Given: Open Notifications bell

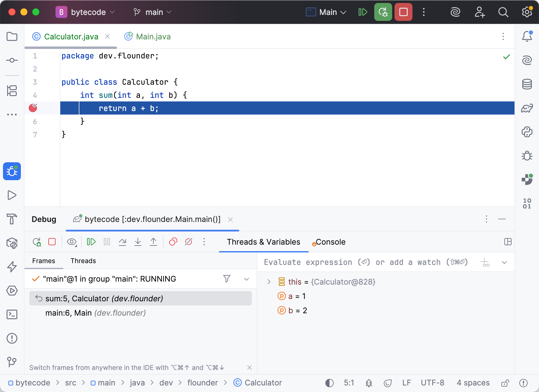Looking at the screenshot, I should (x=527, y=36).
